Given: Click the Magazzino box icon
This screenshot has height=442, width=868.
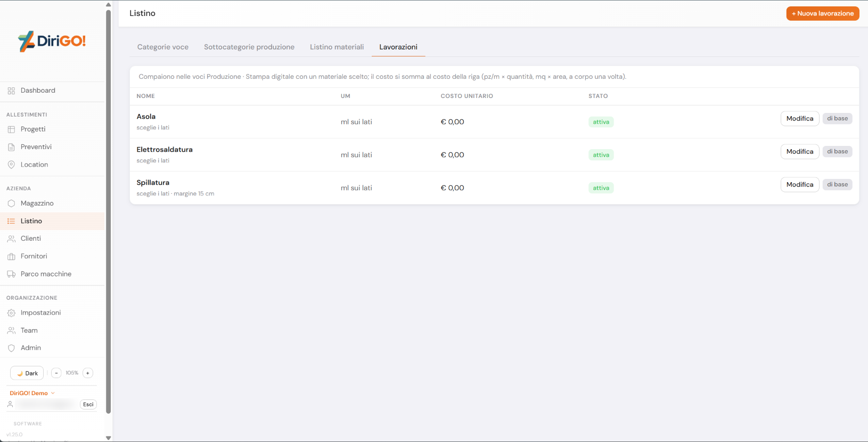Looking at the screenshot, I should [x=11, y=203].
